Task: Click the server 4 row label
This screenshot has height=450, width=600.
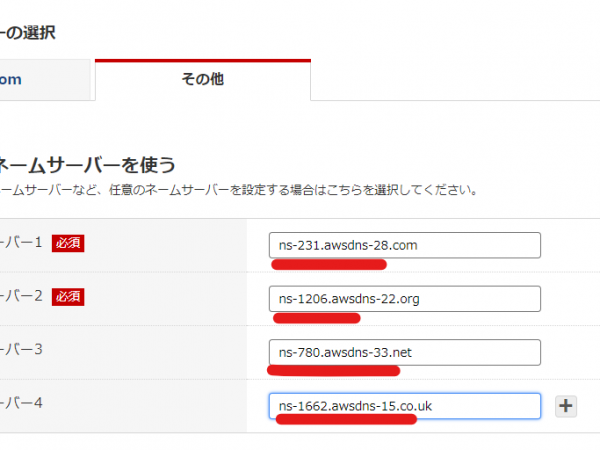Action: 21,403
